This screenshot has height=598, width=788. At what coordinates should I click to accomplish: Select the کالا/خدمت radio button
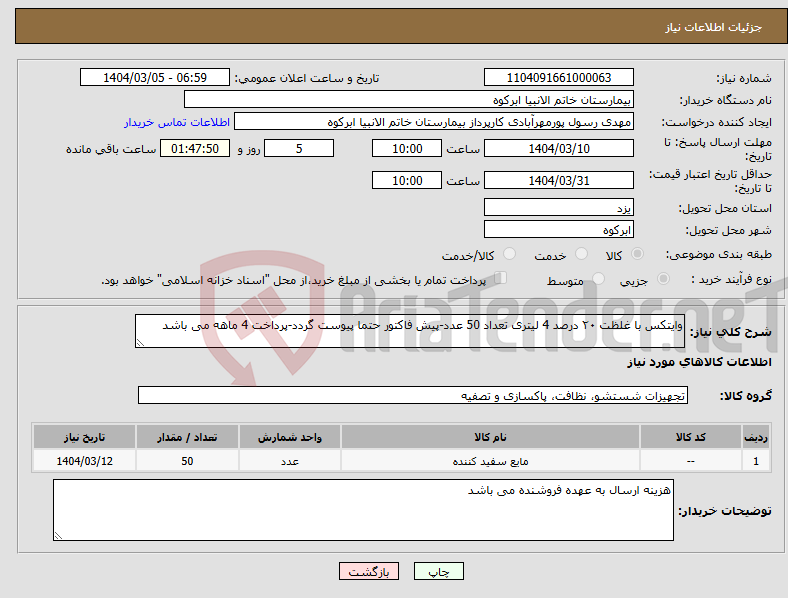click(510, 254)
